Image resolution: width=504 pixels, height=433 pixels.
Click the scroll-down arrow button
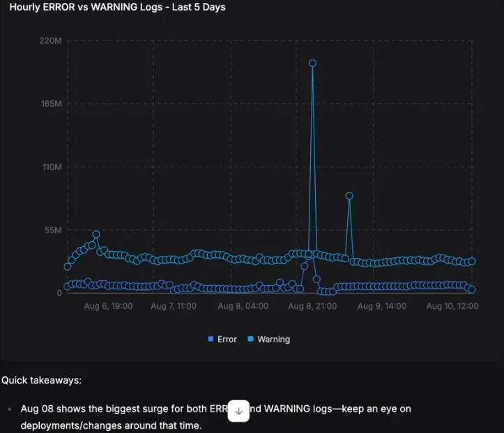pos(238,411)
